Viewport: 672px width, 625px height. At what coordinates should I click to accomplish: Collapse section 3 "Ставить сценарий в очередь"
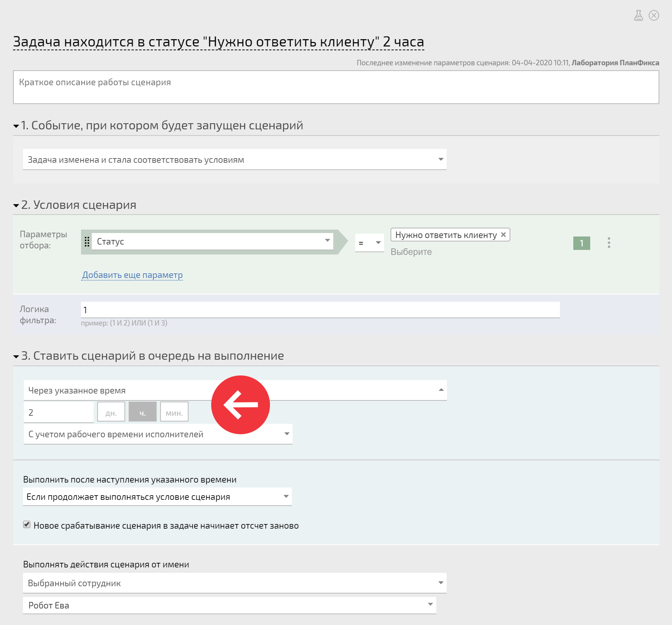16,356
